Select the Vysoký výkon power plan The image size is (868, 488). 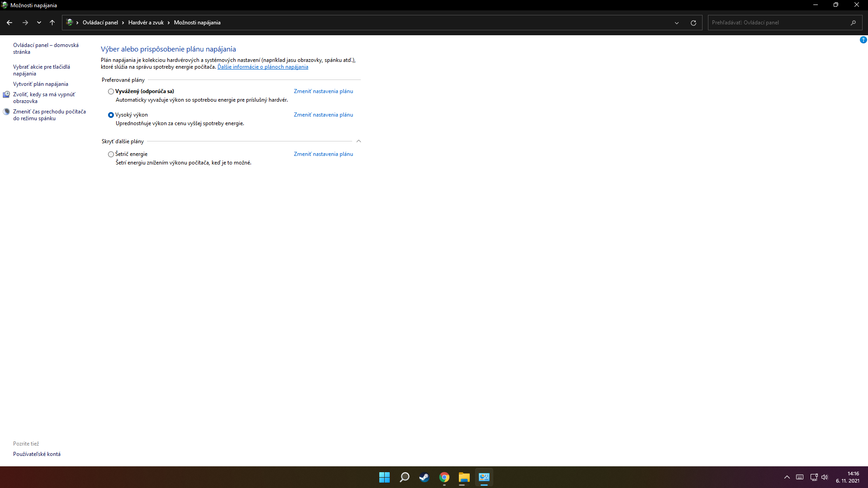pos(111,115)
